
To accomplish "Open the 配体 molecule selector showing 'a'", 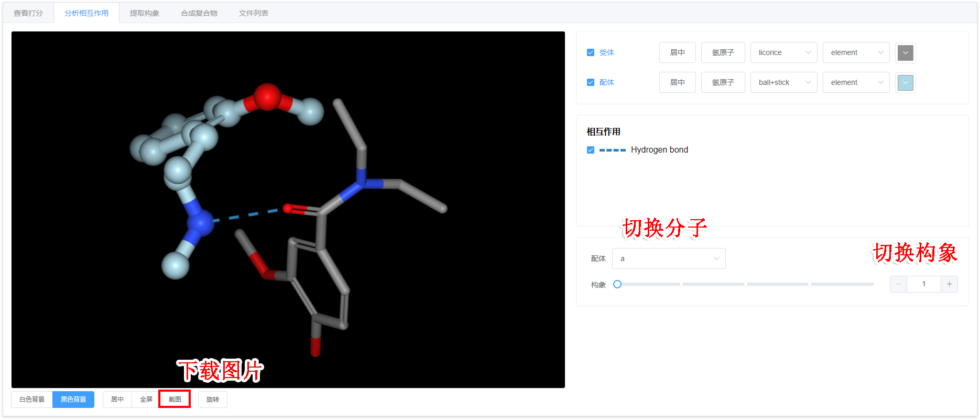I will (669, 259).
